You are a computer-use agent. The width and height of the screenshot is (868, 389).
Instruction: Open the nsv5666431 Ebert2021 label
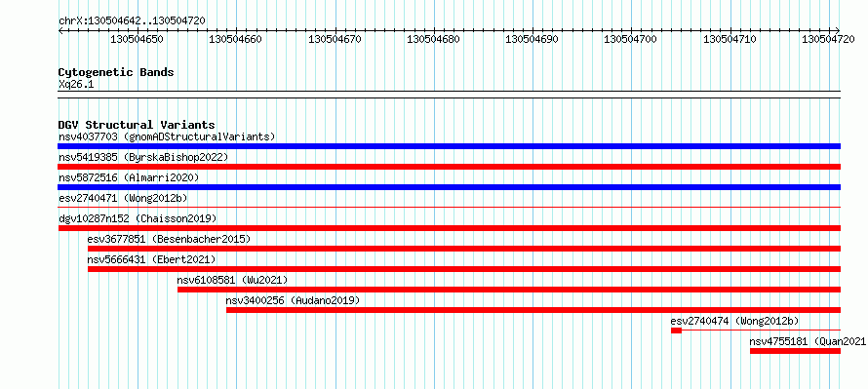click(x=152, y=259)
